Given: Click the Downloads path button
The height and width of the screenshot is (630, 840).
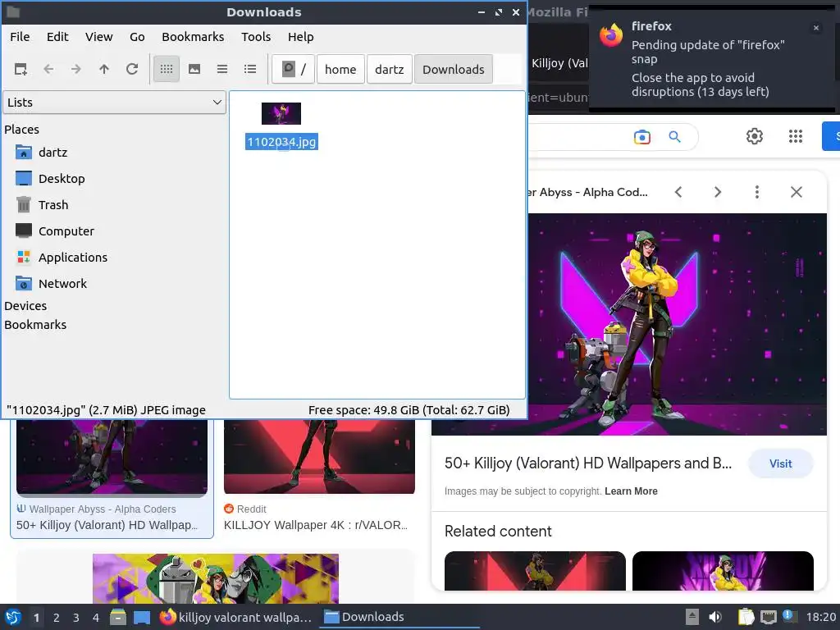Looking at the screenshot, I should click(x=453, y=69).
